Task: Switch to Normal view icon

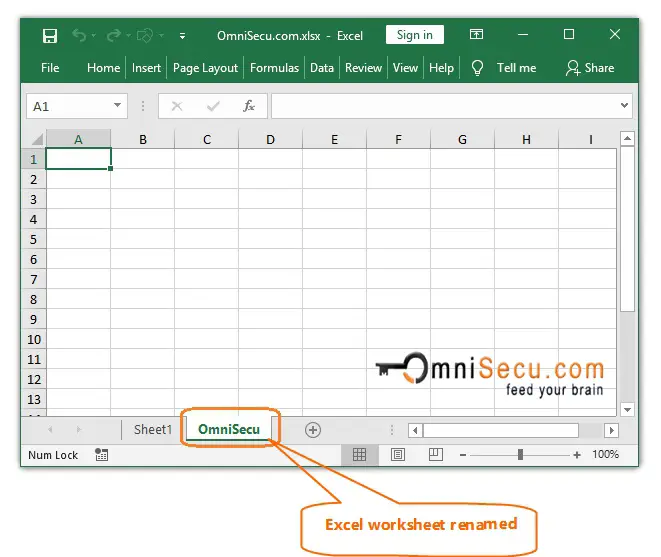Action: tap(359, 455)
